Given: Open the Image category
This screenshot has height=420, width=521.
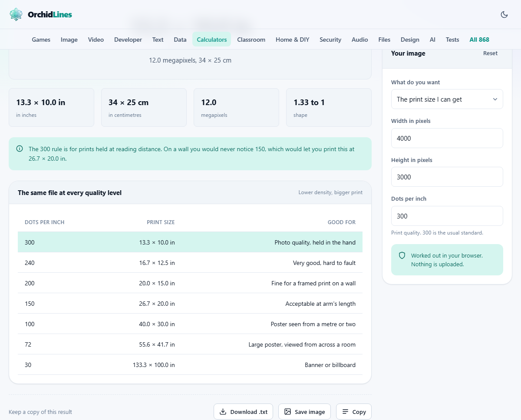Looking at the screenshot, I should tap(69, 40).
